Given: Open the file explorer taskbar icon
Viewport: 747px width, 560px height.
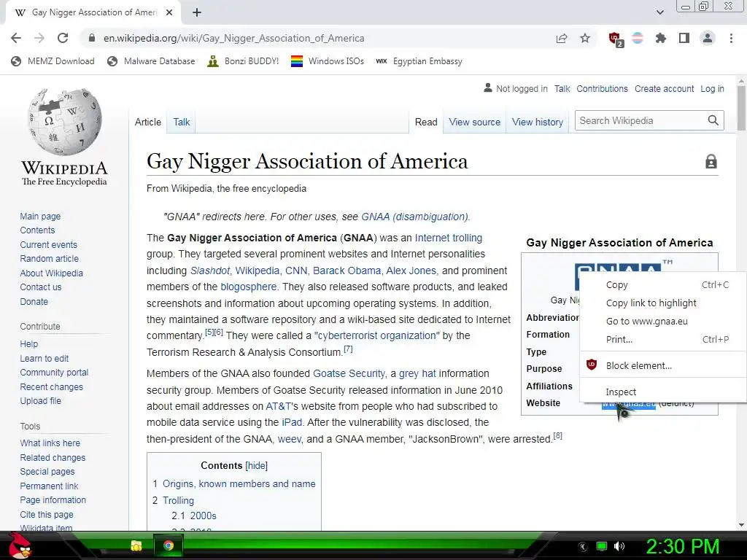Looking at the screenshot, I should 136,545.
